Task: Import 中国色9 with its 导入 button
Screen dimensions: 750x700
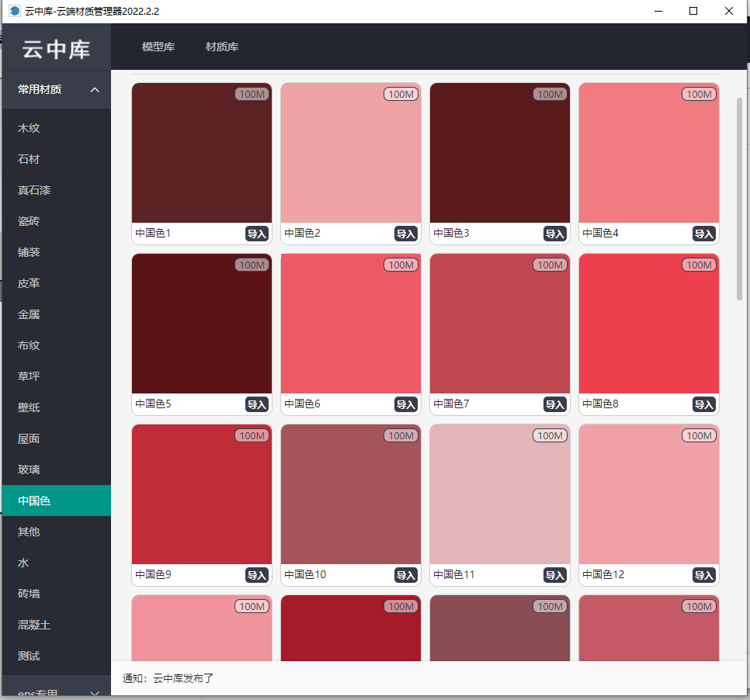Action: [x=257, y=575]
